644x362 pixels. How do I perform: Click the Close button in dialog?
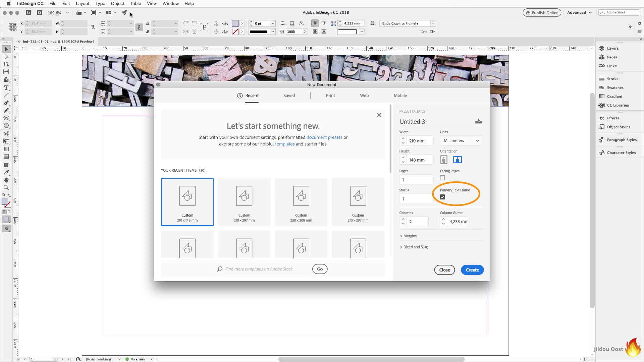pos(444,270)
